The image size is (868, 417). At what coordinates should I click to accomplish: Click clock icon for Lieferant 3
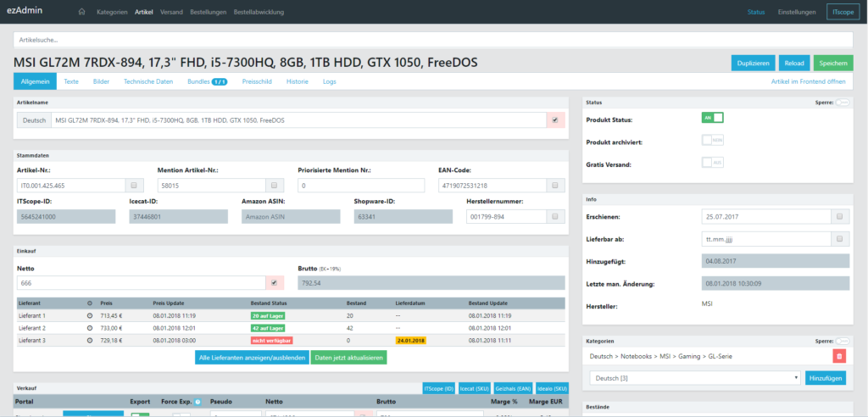point(90,339)
